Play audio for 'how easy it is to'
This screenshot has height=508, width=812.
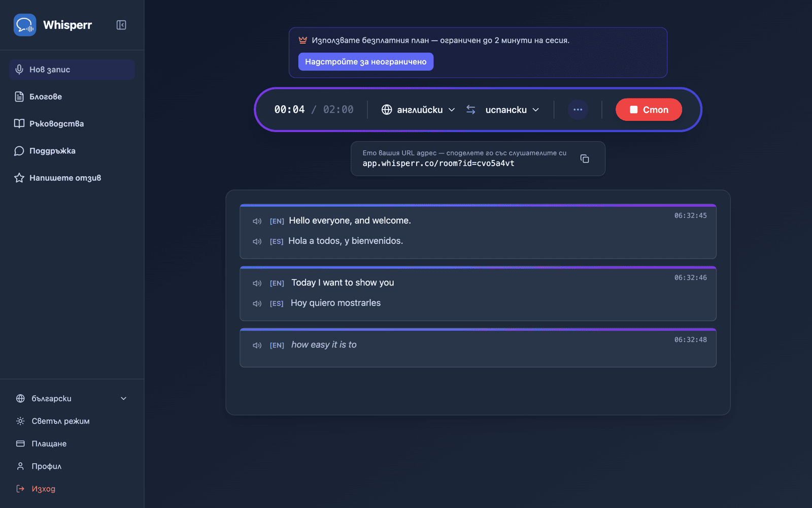coord(257,345)
